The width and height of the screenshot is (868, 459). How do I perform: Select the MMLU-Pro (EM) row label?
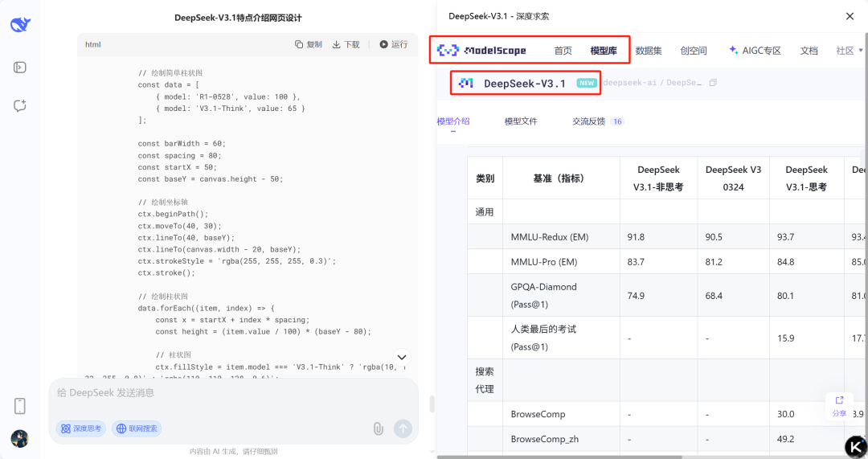(x=543, y=262)
